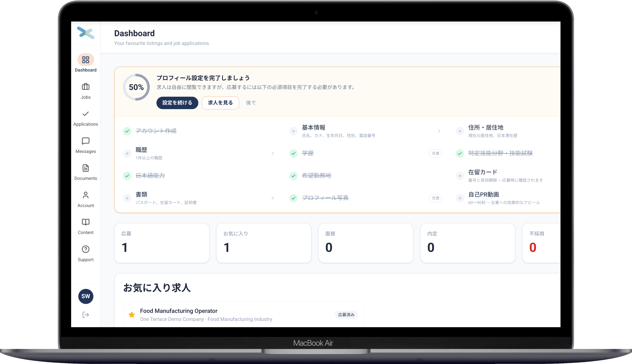Click the green check next to 希望勤務地
Screen dimensions: 632x364
click(x=293, y=176)
